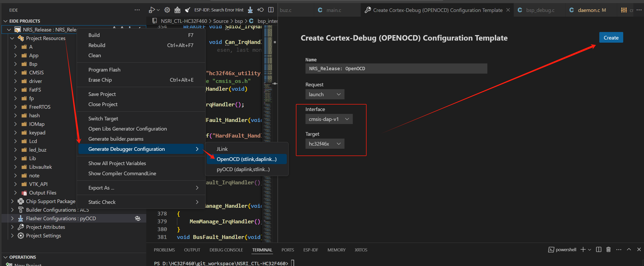
Task: Delete the terminal with the trash icon
Action: click(608, 250)
